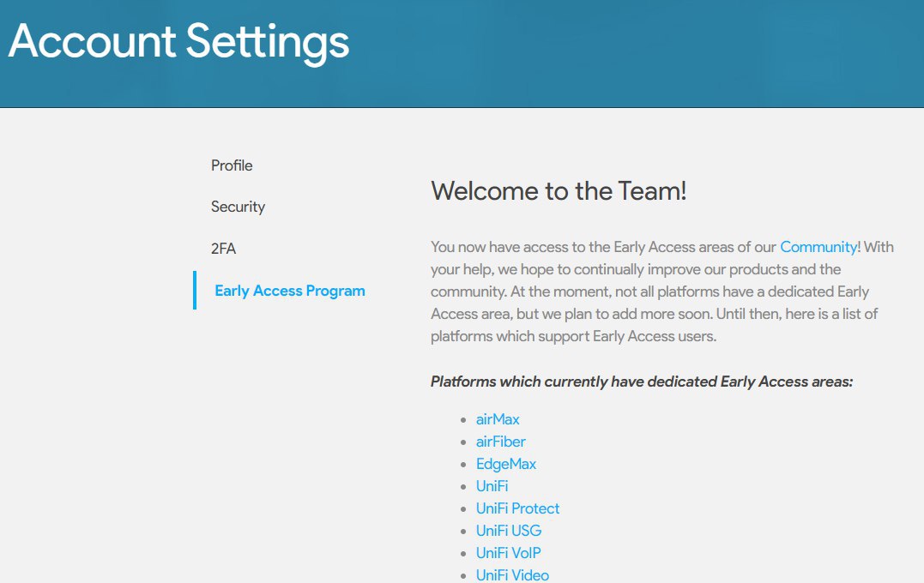Open the UniFi Protect link
Image resolution: width=924 pixels, height=583 pixels.
518,508
